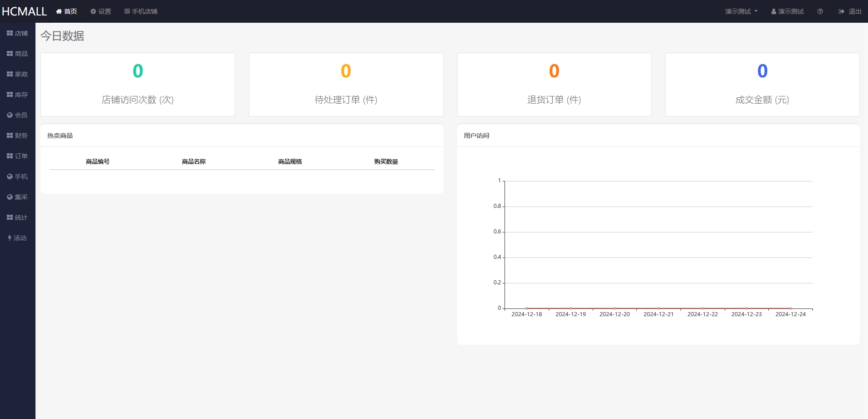Click the 演示测试 user profile icon
This screenshot has height=419, width=868.
tap(773, 11)
